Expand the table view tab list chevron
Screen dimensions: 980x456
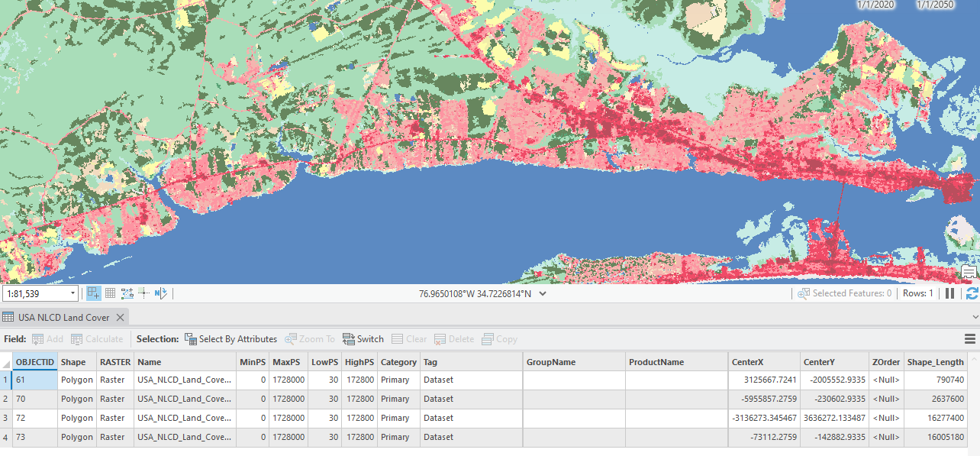click(x=975, y=317)
